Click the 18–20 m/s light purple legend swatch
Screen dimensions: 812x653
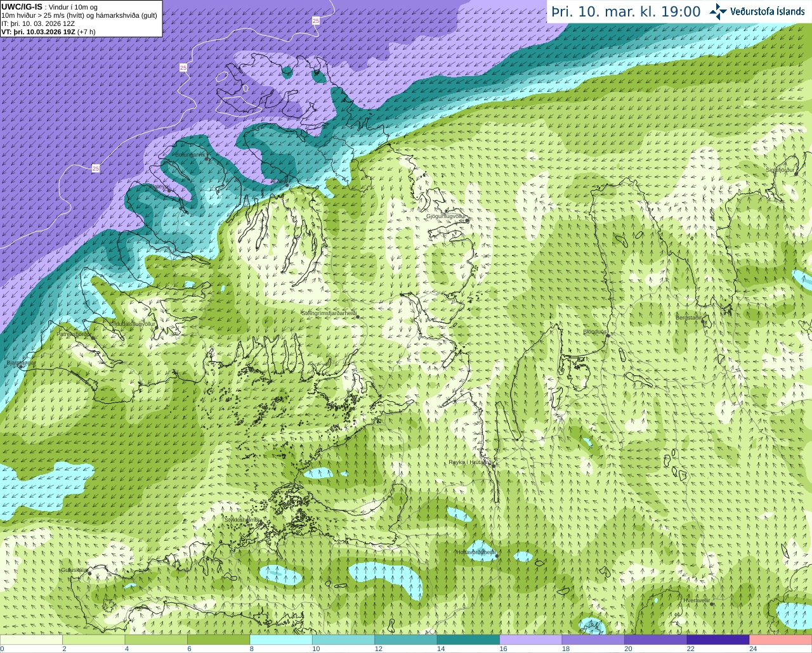point(594,640)
